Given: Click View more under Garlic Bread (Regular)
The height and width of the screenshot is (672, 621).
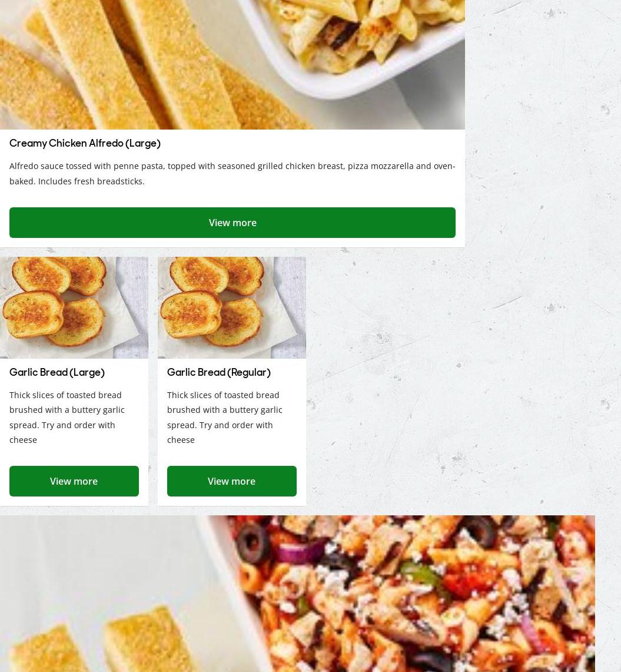Looking at the screenshot, I should [x=232, y=481].
